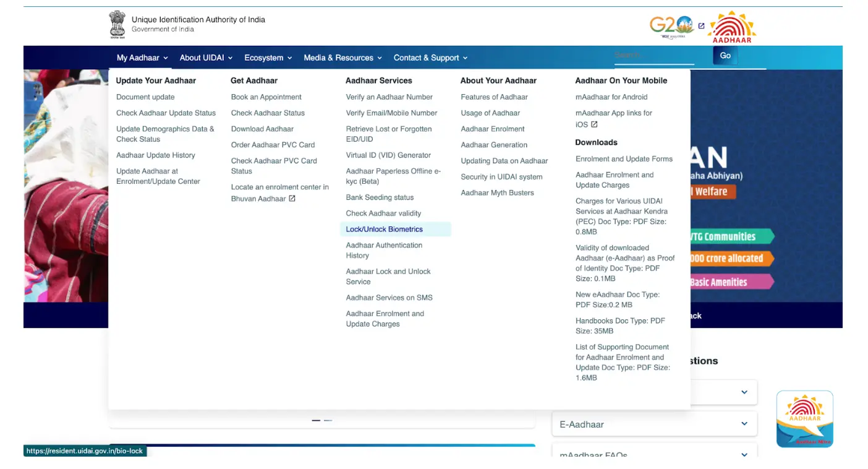Open Verify an Aadhaar Number
868x469 pixels.
click(x=389, y=97)
